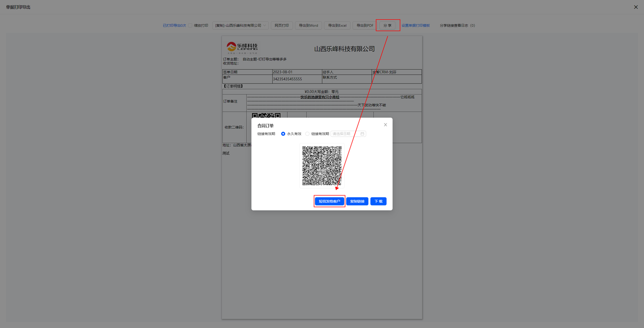Viewport: 644px width, 328px height.
Task: Click the 已打印导出0次 link
Action: pyautogui.click(x=175, y=25)
